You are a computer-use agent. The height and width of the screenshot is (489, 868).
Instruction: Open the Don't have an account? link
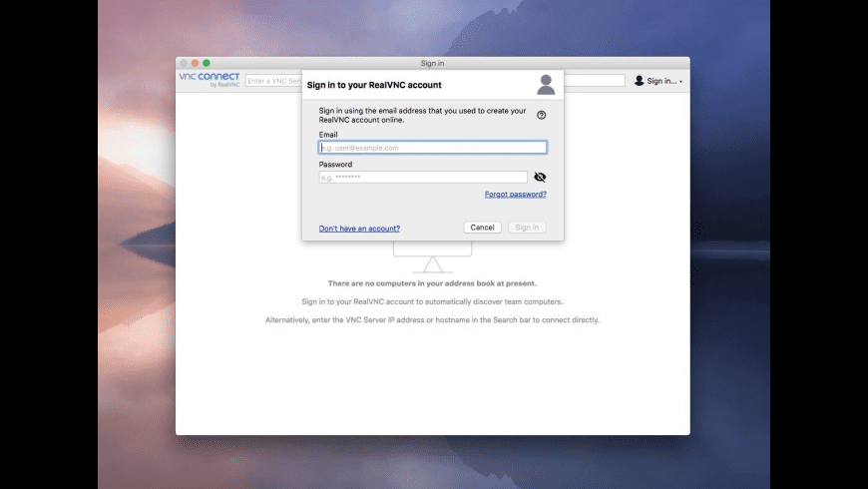point(359,229)
